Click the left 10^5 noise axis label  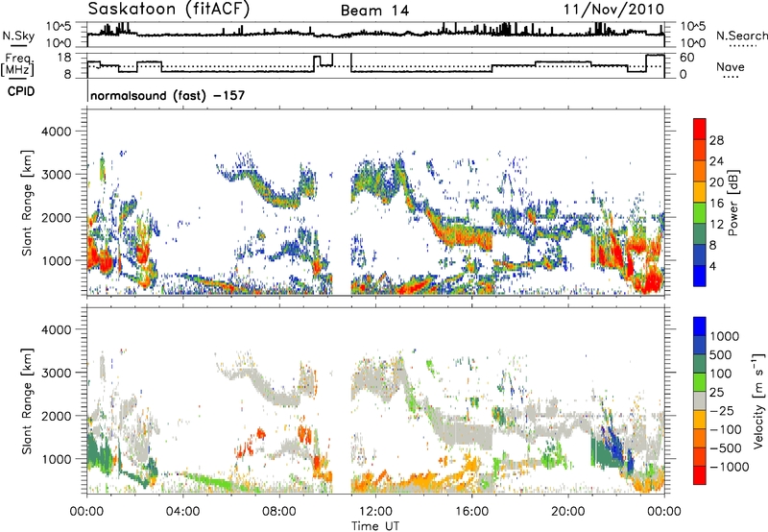click(x=59, y=26)
